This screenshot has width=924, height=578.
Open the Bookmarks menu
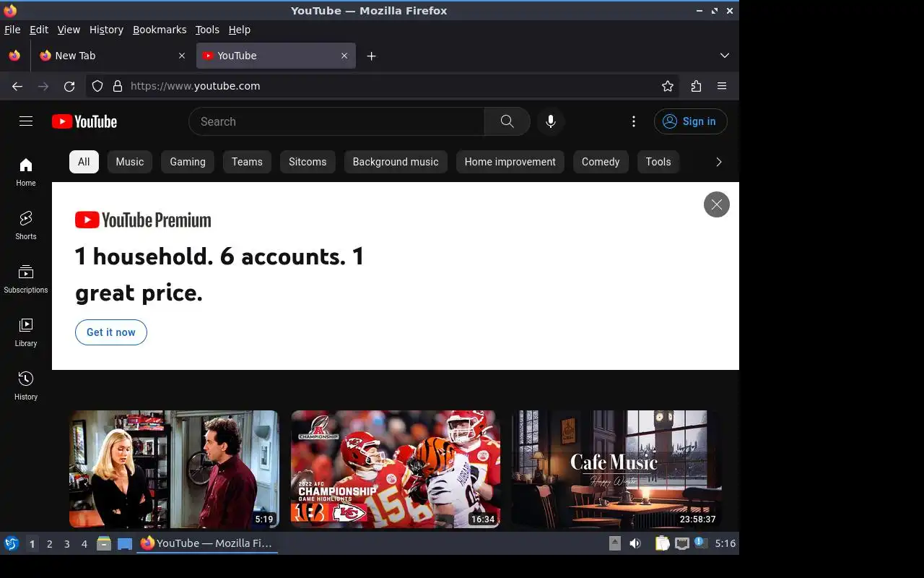160,30
